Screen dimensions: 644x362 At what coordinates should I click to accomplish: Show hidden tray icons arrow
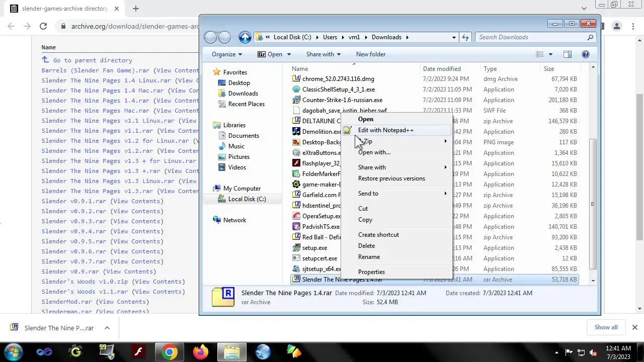click(x=556, y=352)
